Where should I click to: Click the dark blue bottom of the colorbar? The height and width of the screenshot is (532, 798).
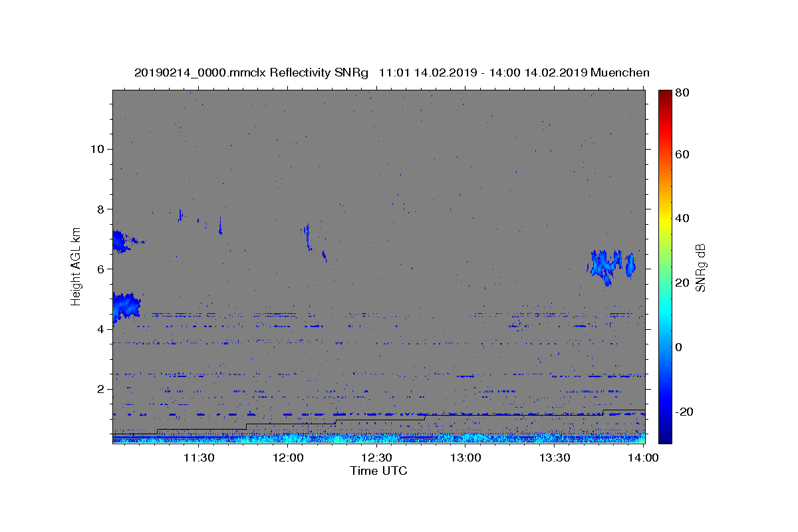665,436
